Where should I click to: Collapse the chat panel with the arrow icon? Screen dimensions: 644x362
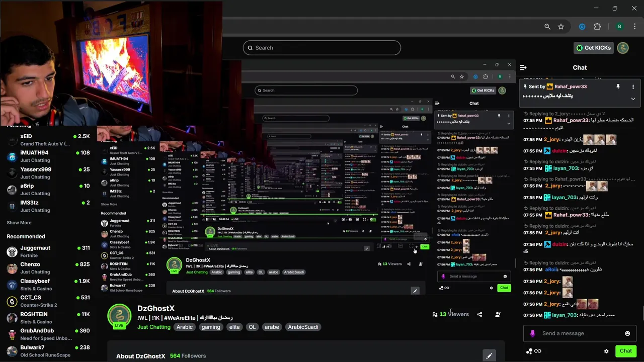(523, 67)
